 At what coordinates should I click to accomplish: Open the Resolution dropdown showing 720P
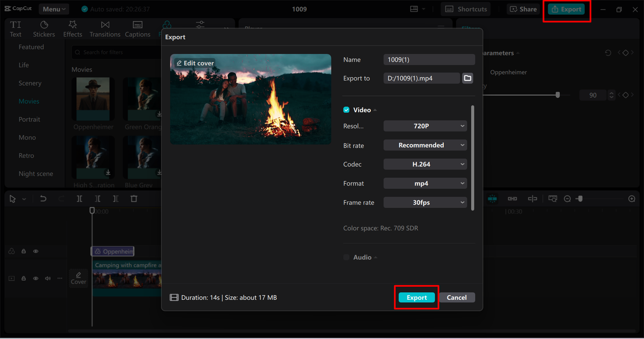(x=425, y=126)
